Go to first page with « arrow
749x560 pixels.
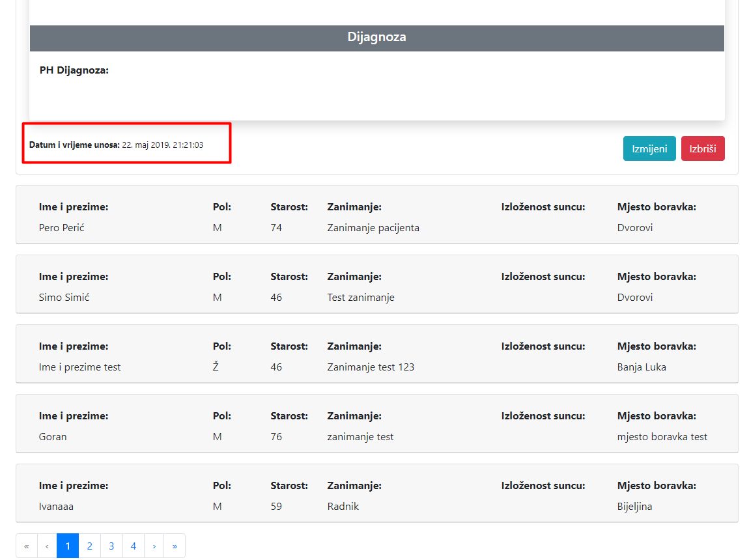pyautogui.click(x=27, y=546)
